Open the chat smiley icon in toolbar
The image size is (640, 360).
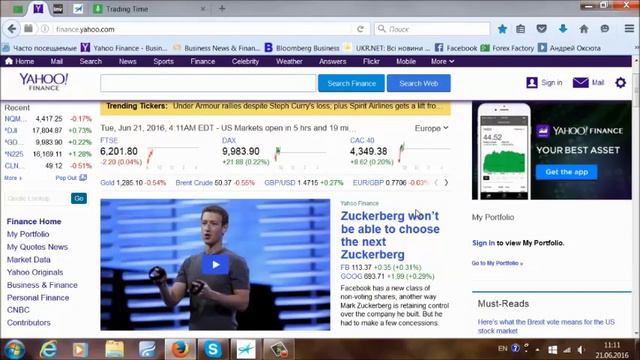point(605,29)
